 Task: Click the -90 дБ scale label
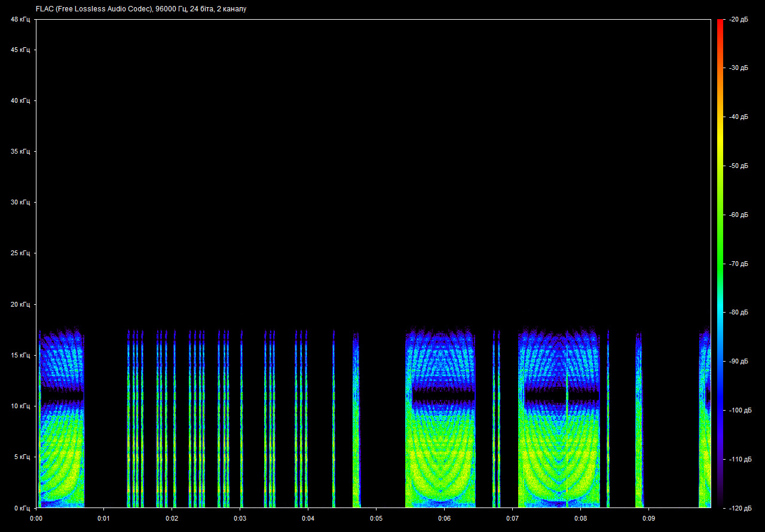coord(738,361)
